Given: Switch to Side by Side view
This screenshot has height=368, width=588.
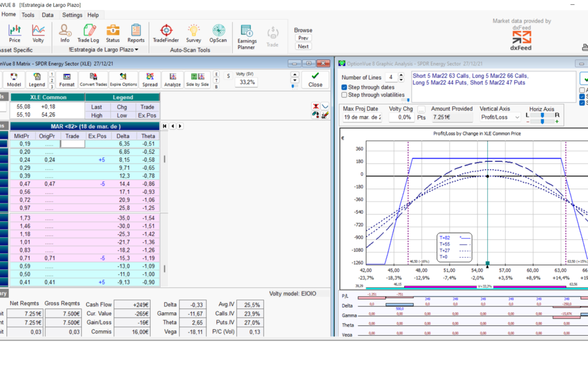Looking at the screenshot, I should pyautogui.click(x=198, y=80).
